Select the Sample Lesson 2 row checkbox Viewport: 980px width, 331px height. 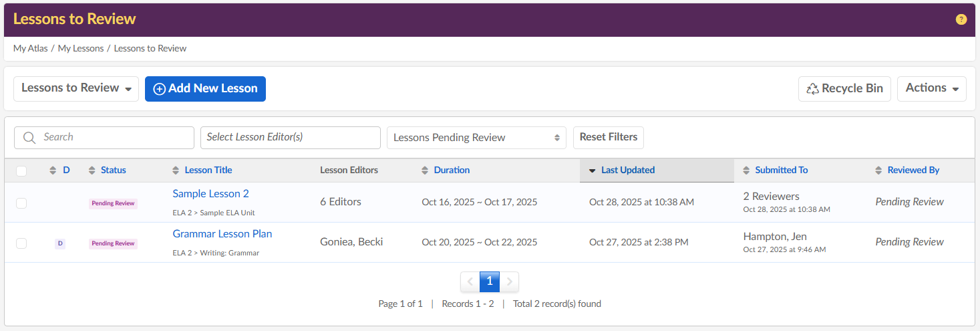click(21, 203)
